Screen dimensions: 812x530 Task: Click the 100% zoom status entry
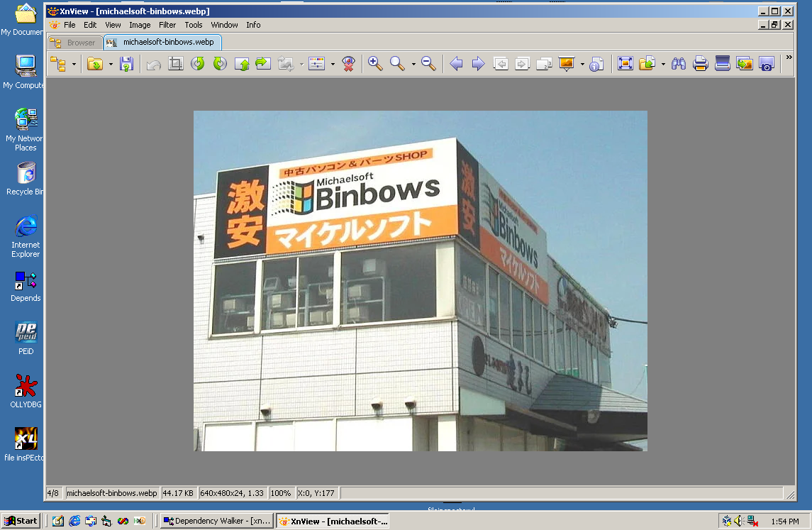281,493
